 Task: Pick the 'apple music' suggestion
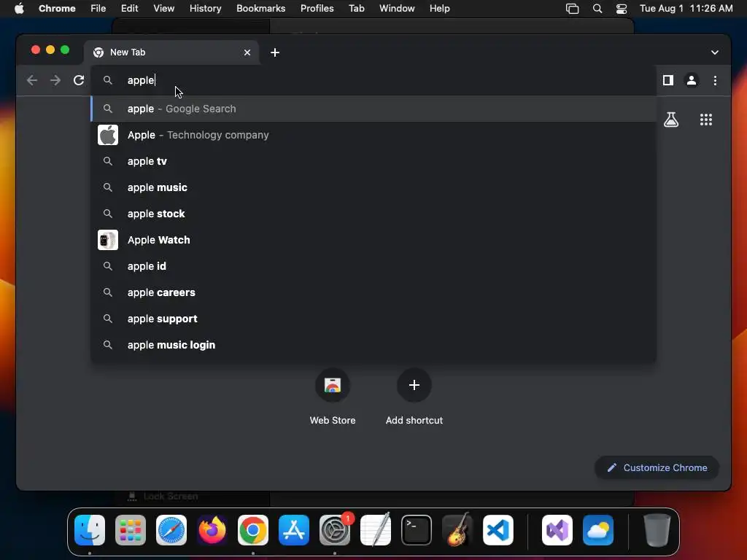coord(373,187)
